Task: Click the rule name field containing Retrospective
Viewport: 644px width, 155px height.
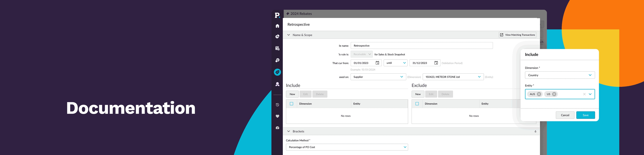Action: 421,46
